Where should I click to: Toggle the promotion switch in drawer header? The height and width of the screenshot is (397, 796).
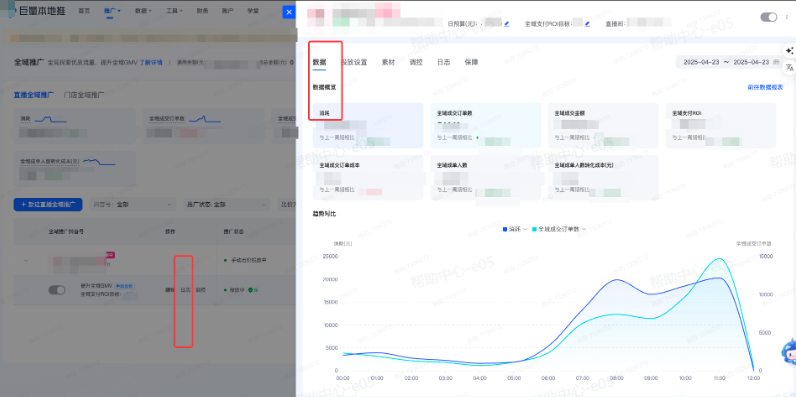coord(768,17)
